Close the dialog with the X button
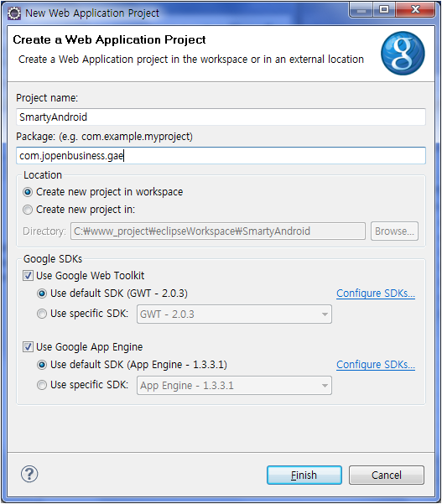 tap(415, 10)
